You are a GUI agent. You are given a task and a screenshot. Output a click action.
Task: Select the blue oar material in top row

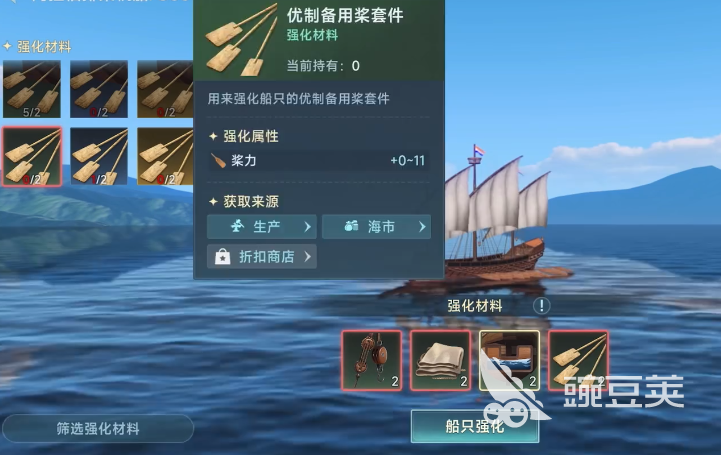pyautogui.click(x=99, y=89)
